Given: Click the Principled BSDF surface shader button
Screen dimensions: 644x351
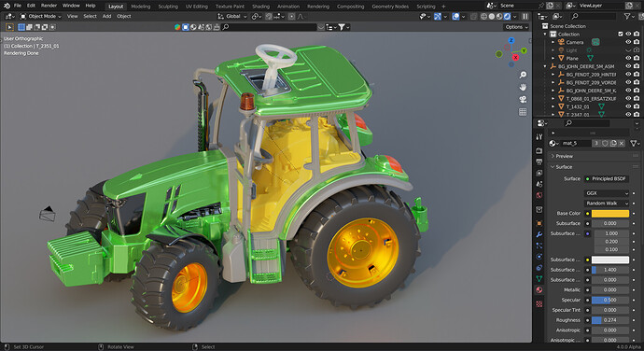Looking at the screenshot, I should click(607, 179).
